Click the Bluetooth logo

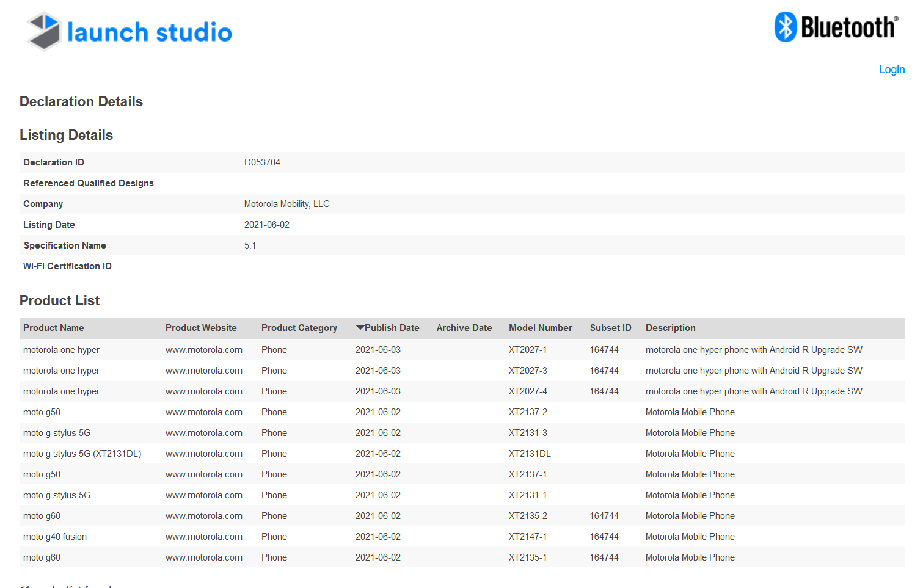(836, 27)
